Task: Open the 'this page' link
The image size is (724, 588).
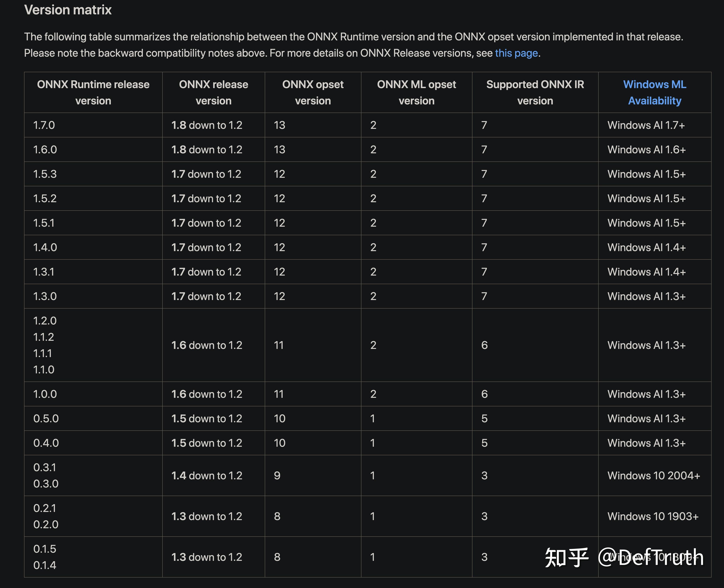Action: (516, 53)
